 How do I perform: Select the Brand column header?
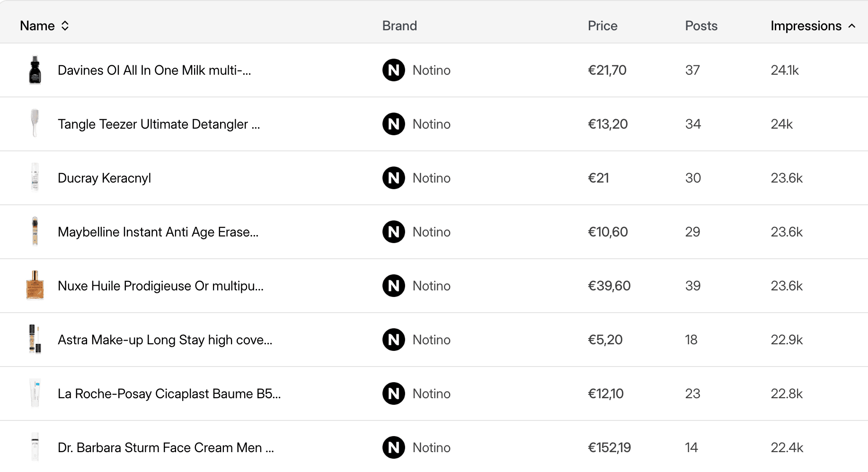tap(399, 26)
